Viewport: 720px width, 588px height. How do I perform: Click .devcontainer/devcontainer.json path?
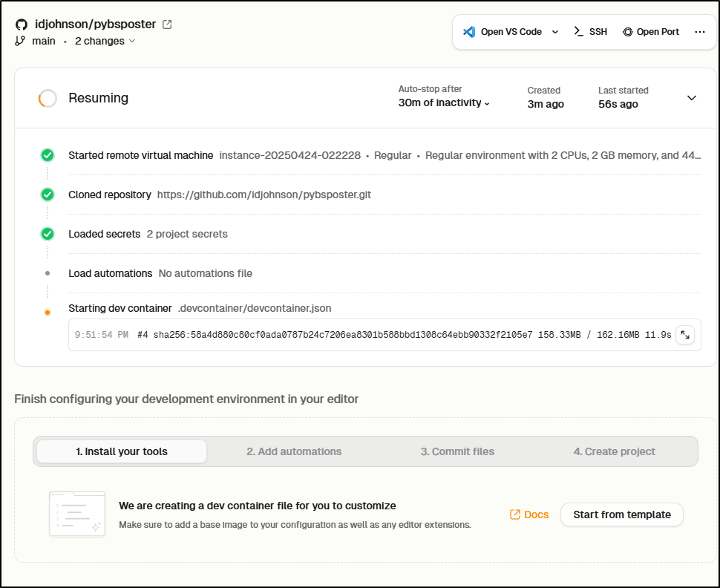click(255, 308)
